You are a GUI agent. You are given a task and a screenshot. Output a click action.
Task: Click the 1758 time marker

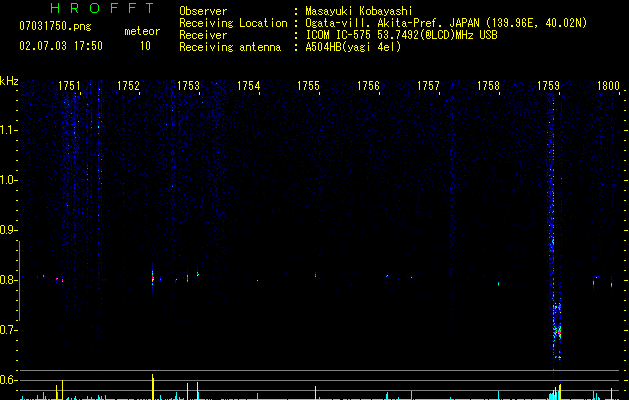489,86
